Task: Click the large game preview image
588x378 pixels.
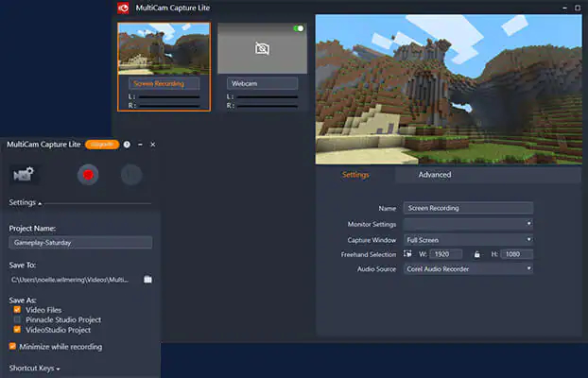Action: coord(448,90)
